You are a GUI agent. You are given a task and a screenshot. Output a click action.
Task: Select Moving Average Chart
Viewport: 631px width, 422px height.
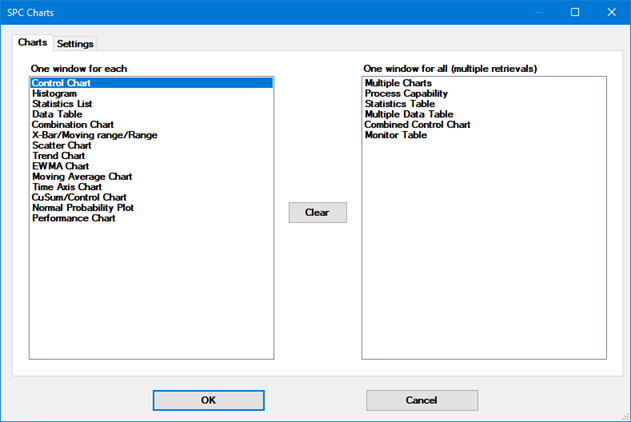pos(81,177)
